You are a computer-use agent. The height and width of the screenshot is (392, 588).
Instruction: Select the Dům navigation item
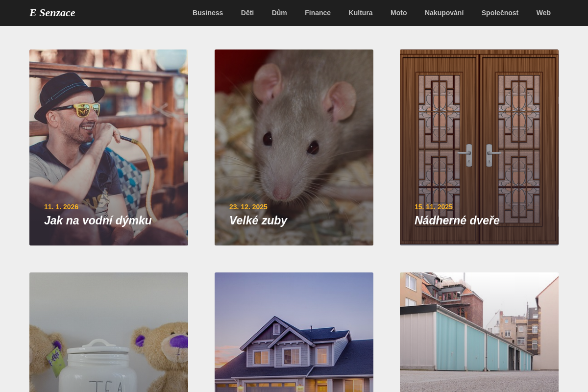click(x=279, y=13)
